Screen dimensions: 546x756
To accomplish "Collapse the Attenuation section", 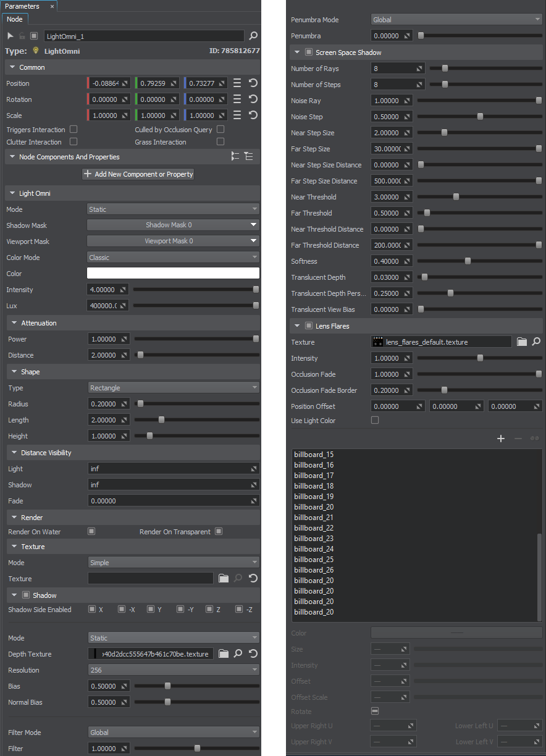I will [x=14, y=322].
